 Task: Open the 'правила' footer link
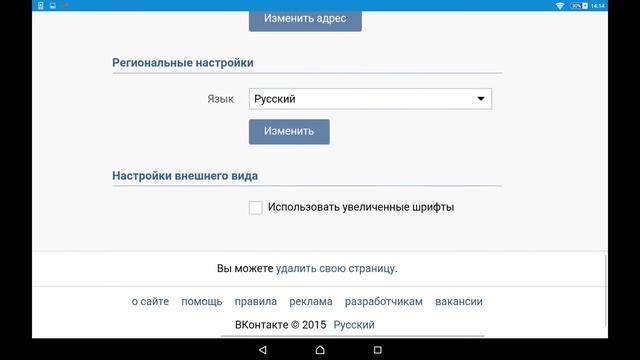[256, 302]
